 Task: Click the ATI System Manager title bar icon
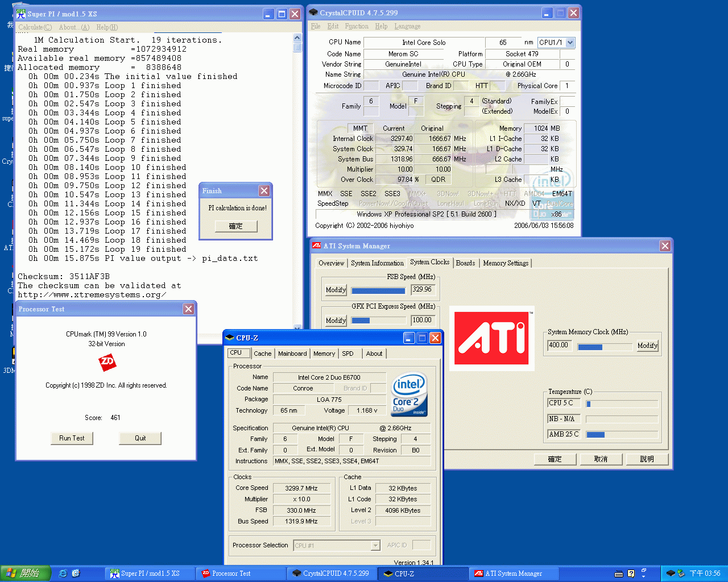(x=317, y=246)
